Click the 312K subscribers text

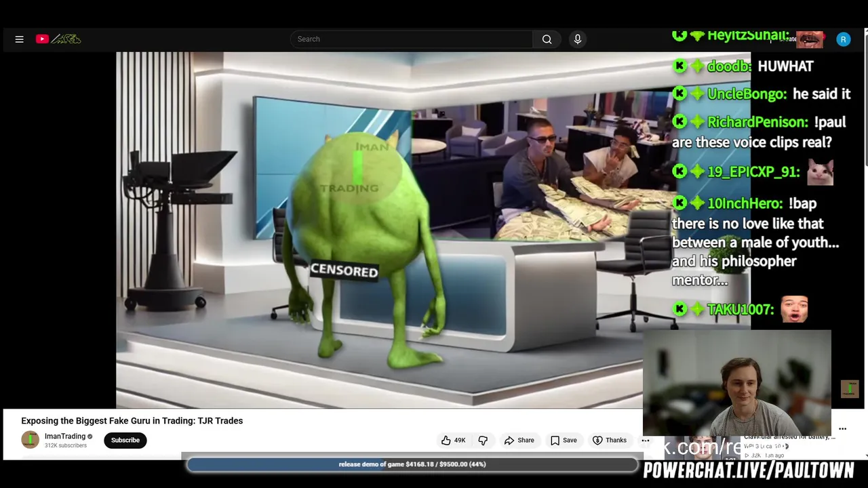[x=66, y=446]
